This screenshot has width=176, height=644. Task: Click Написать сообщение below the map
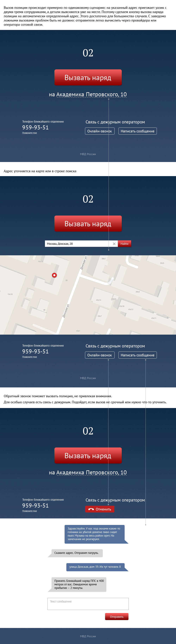pyautogui.click(x=137, y=355)
